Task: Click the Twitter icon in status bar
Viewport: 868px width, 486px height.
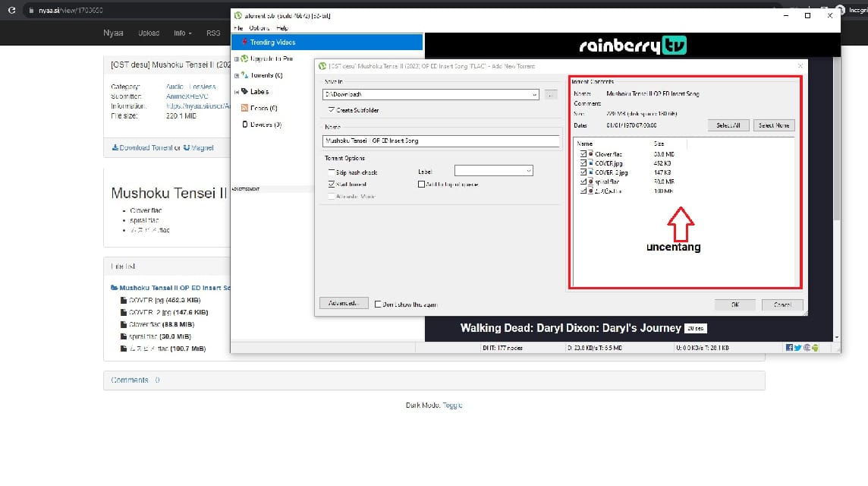Action: pos(797,348)
